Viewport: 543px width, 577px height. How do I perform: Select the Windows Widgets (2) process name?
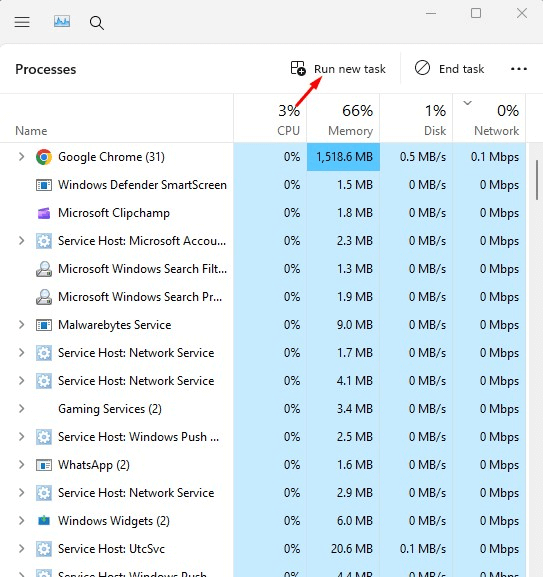click(114, 521)
